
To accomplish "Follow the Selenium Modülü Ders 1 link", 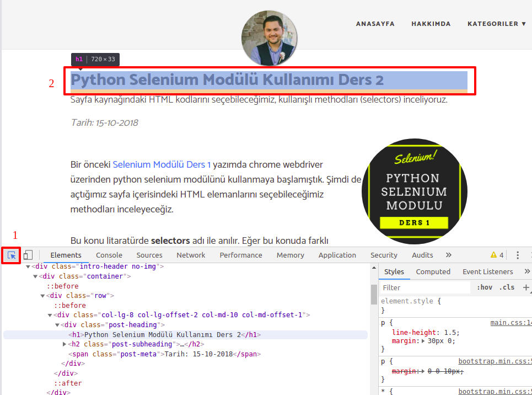I will click(x=162, y=165).
